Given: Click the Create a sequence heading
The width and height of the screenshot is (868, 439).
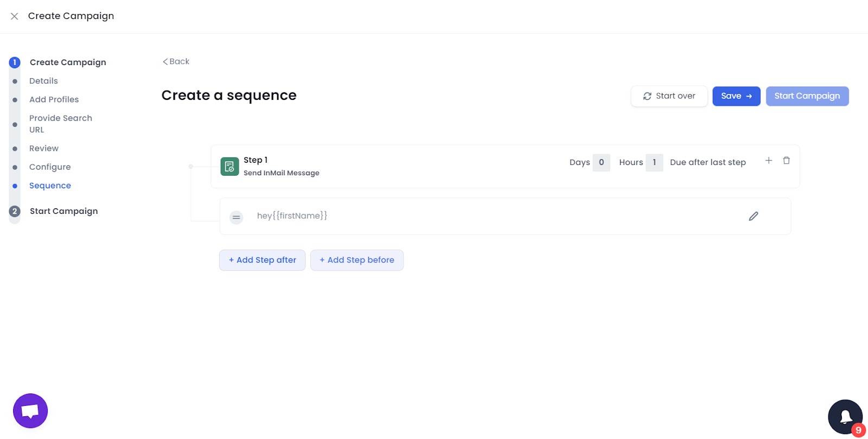Looking at the screenshot, I should coord(229,96).
